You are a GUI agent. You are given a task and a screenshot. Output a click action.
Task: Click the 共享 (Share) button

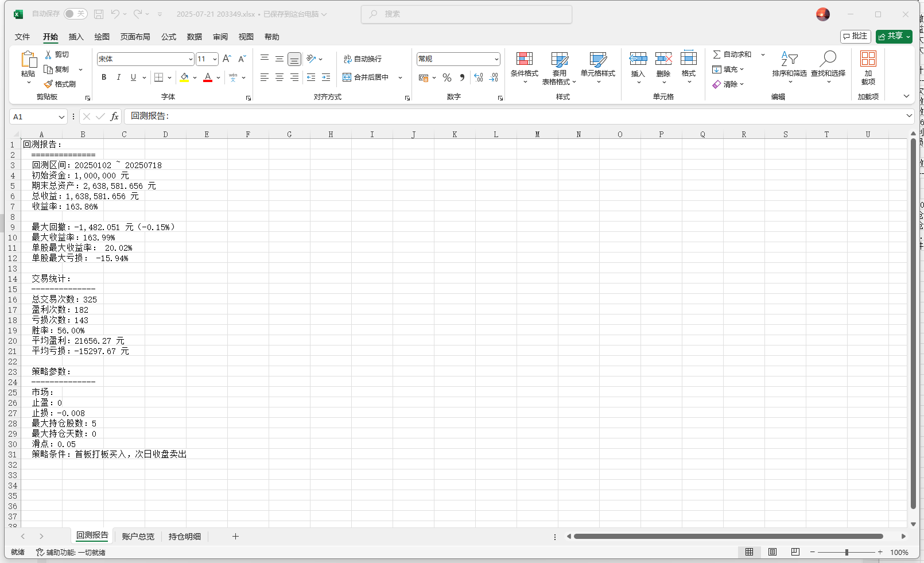tap(894, 36)
